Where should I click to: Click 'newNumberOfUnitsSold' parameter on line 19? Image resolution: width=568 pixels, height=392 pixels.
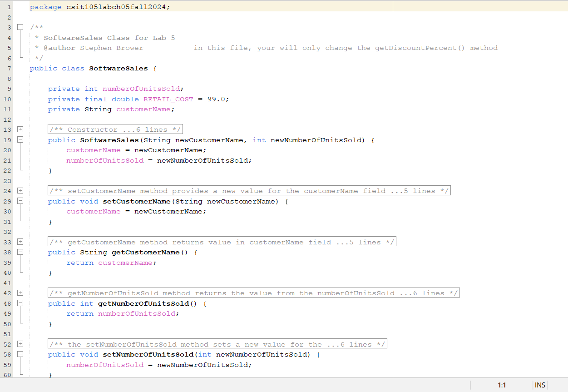coord(316,140)
